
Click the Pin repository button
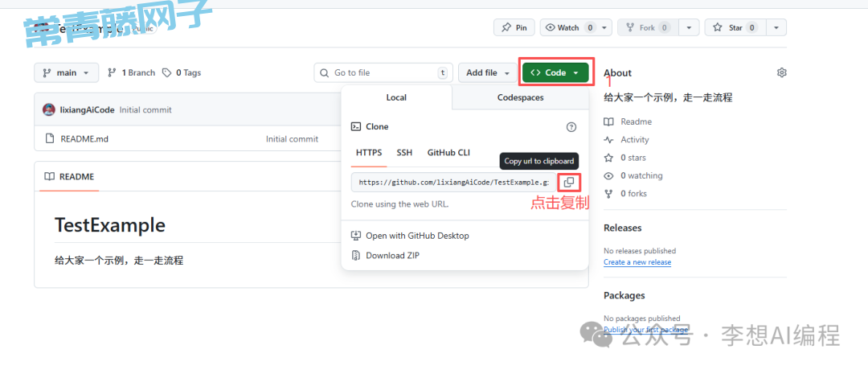click(514, 27)
